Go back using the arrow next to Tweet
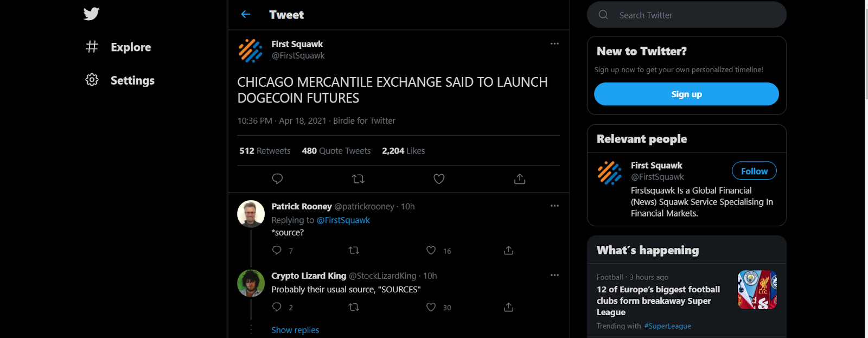Screen dimensions: 868x338 (x=246, y=15)
